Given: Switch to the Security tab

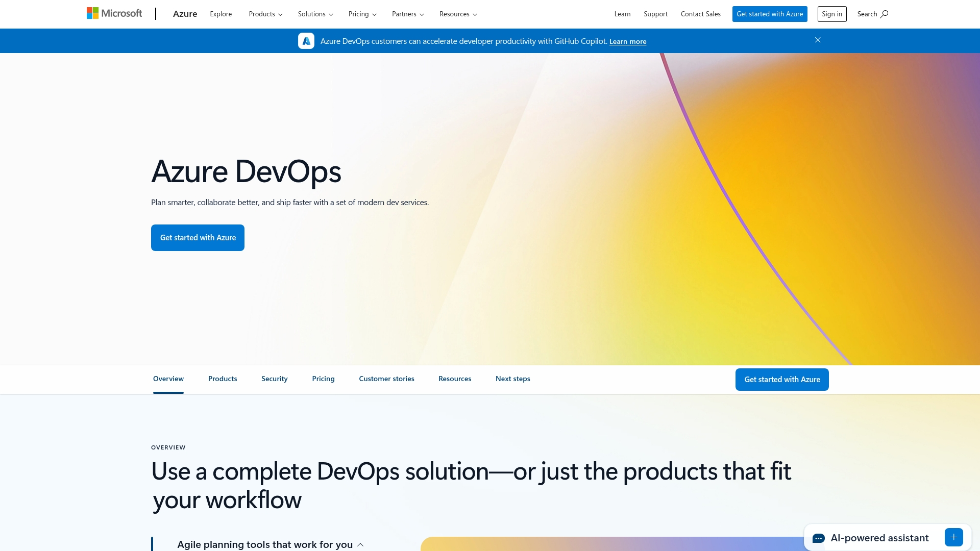Looking at the screenshot, I should point(275,379).
